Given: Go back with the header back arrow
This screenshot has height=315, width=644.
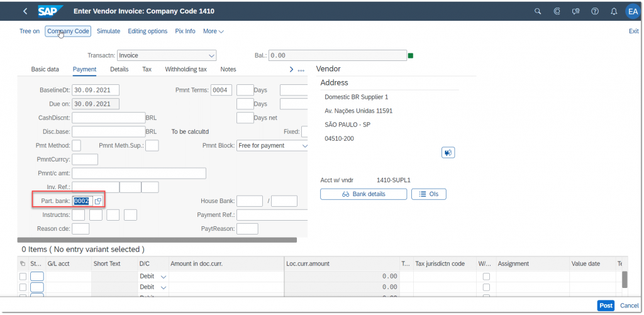Looking at the screenshot, I should (x=25, y=11).
